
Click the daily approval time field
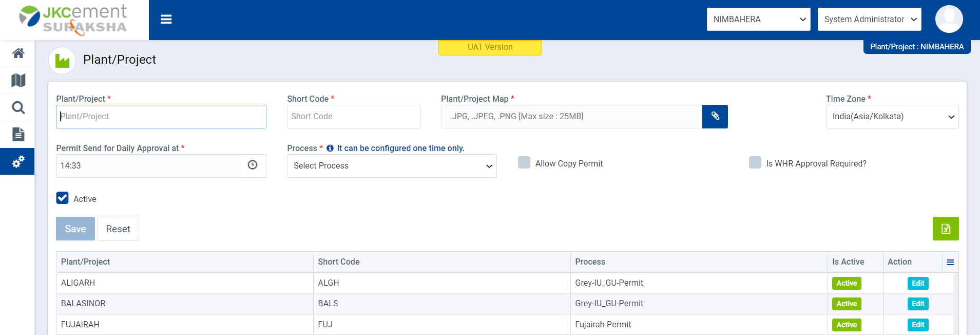pos(147,166)
